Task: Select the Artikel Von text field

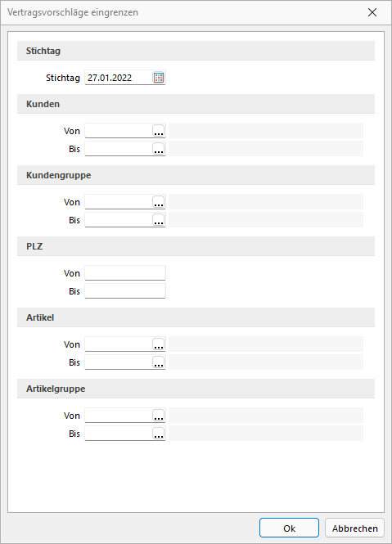Action: 119,344
